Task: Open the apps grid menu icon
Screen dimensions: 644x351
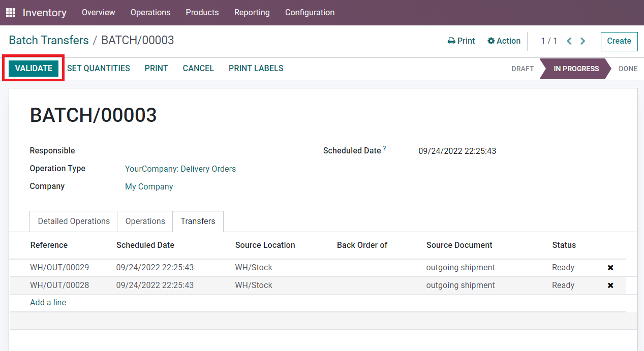Action: [10, 13]
